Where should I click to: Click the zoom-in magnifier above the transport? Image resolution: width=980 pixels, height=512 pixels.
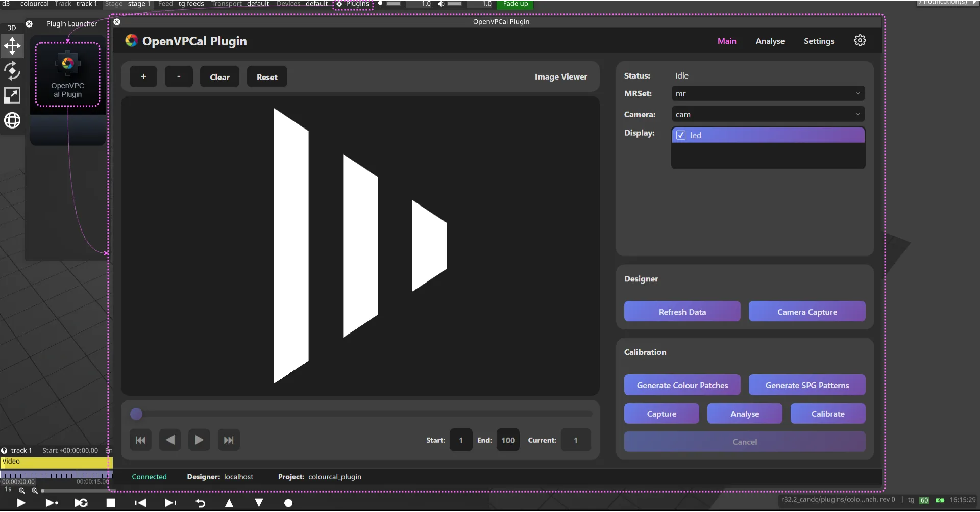point(34,491)
